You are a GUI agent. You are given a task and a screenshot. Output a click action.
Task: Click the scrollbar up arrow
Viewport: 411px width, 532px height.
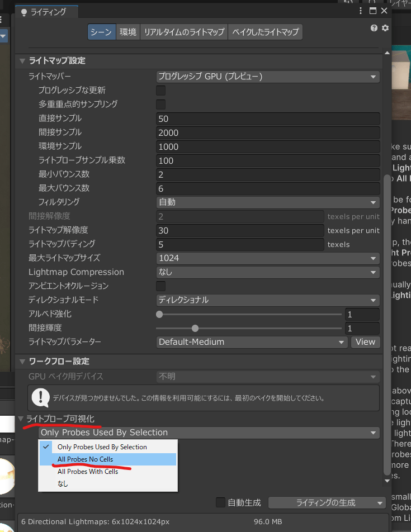(x=386, y=53)
